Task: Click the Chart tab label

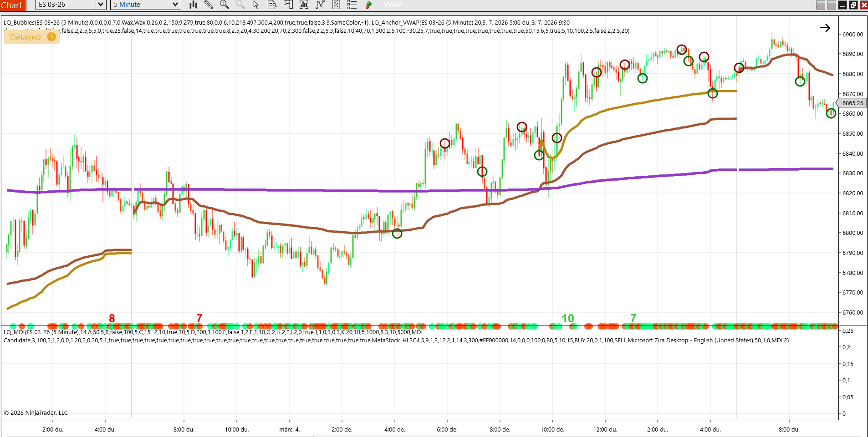Action: click(12, 5)
